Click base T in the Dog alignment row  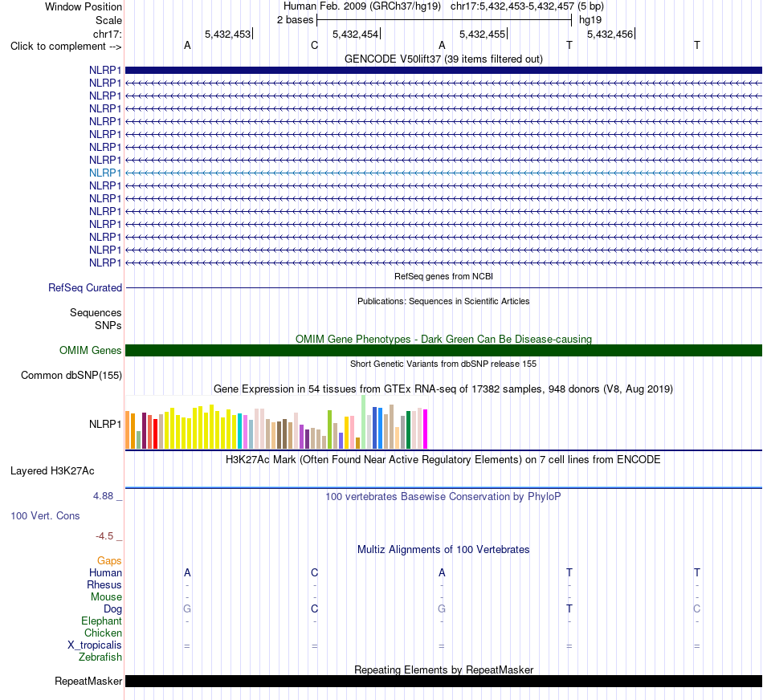click(x=569, y=609)
